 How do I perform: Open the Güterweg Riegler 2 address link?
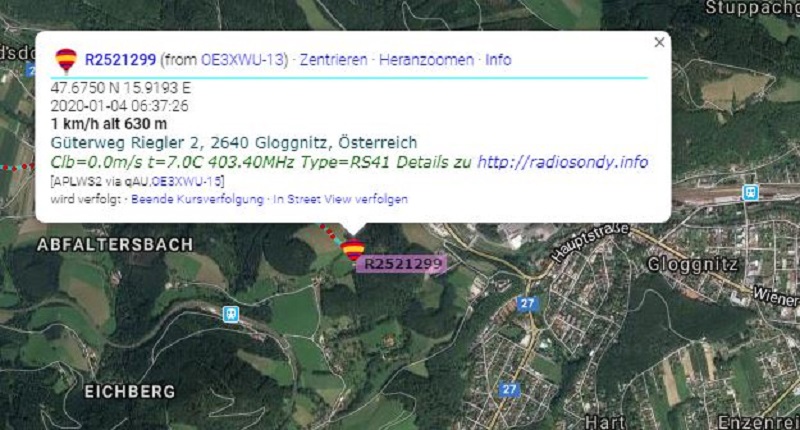(x=234, y=142)
